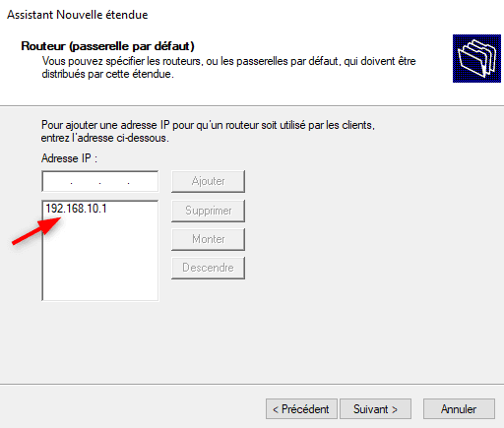Cancel the wizard with Annuler
This screenshot has height=428, width=504.
(459, 409)
